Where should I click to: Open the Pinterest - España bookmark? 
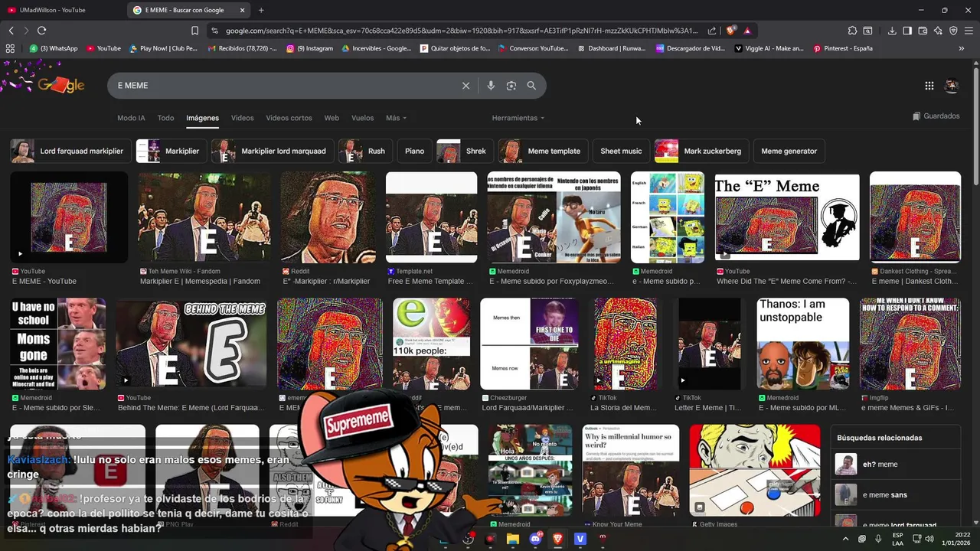842,48
